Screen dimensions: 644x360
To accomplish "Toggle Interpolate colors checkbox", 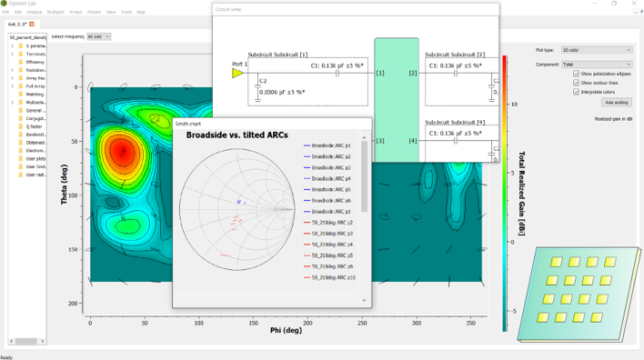I will [x=576, y=92].
